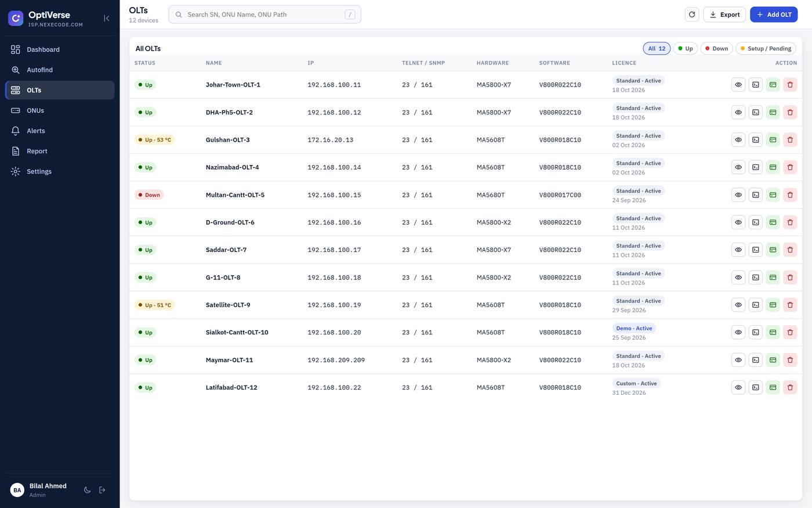The height and width of the screenshot is (508, 812).
Task: Click IP address 192.168.209.209
Action: point(336,360)
